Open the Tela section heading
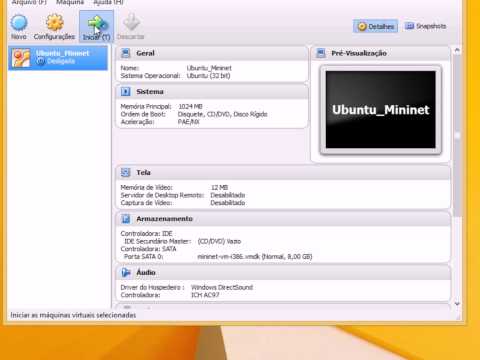 [143, 172]
